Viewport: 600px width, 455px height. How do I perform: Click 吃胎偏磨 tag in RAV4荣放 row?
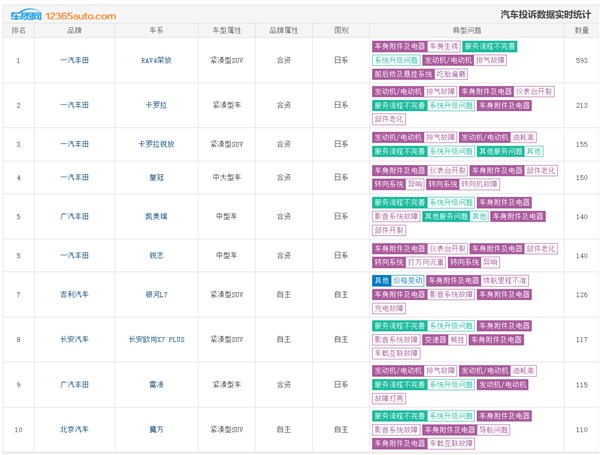tap(451, 74)
